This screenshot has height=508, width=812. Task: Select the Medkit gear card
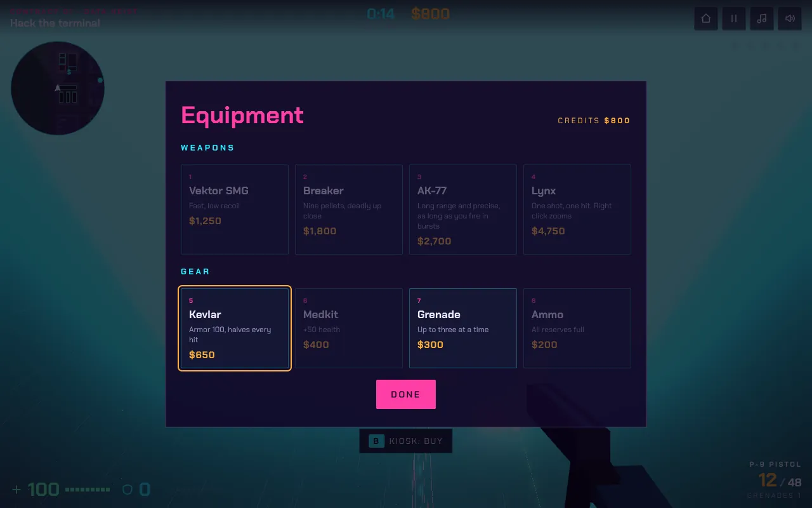(349, 328)
